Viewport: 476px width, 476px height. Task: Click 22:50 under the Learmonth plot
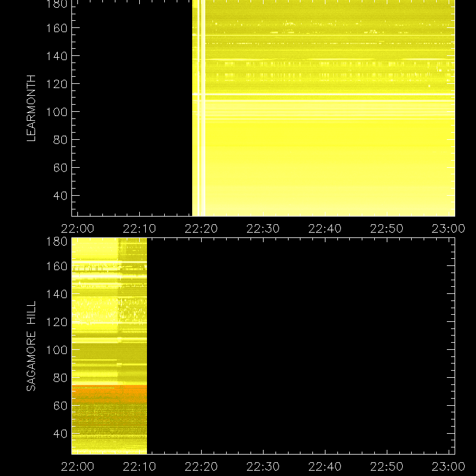[387, 228]
